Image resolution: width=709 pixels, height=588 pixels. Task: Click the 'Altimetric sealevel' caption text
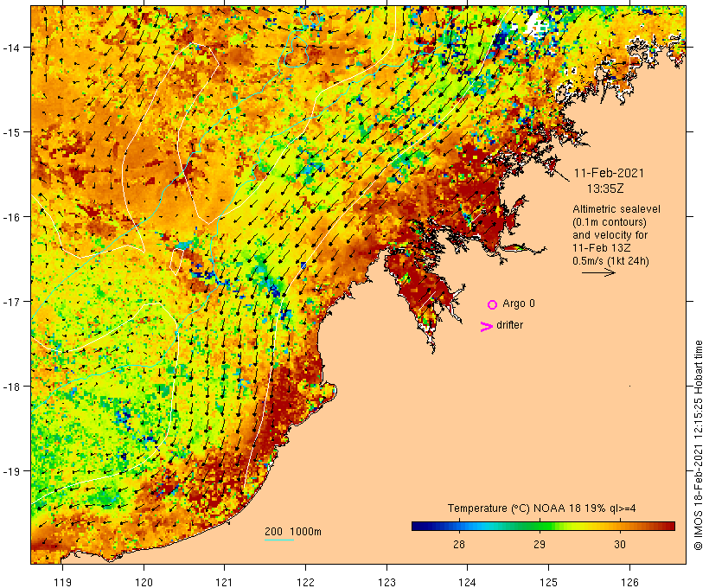pyautogui.click(x=616, y=209)
